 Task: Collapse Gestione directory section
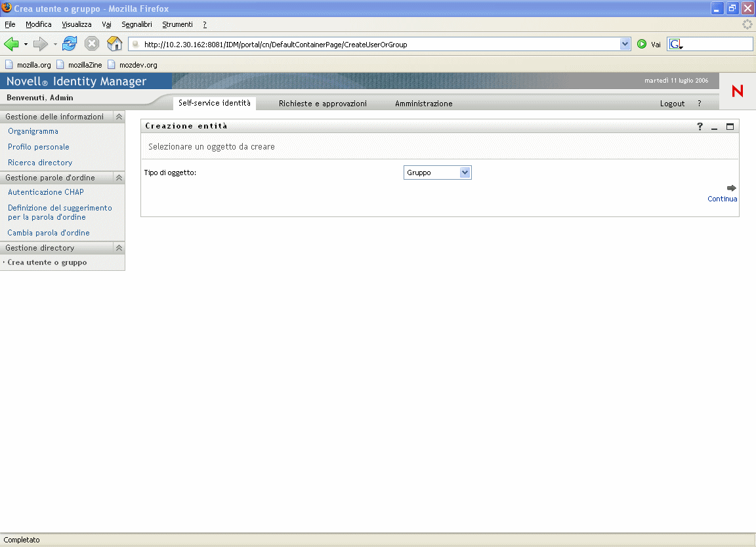pyautogui.click(x=119, y=248)
